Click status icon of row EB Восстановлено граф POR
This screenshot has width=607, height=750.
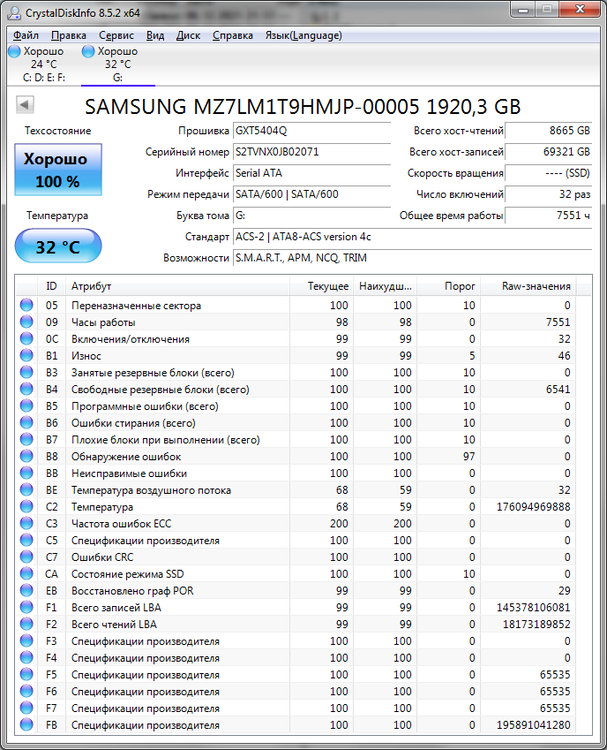coord(26,590)
